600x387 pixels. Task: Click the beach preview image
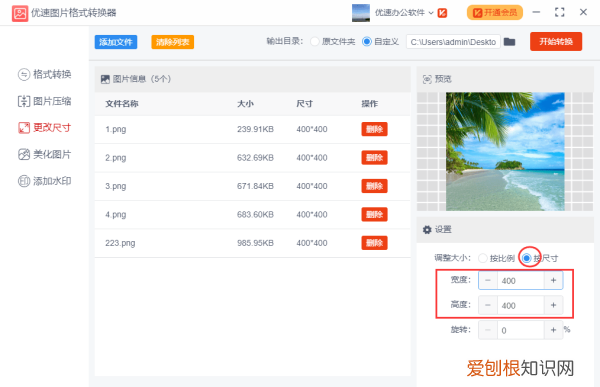[505, 152]
